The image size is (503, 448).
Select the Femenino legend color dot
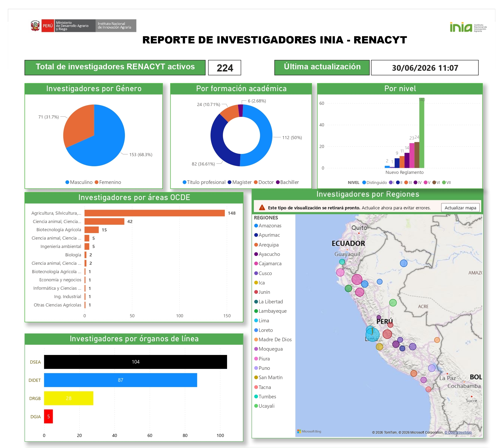pyautogui.click(x=96, y=182)
